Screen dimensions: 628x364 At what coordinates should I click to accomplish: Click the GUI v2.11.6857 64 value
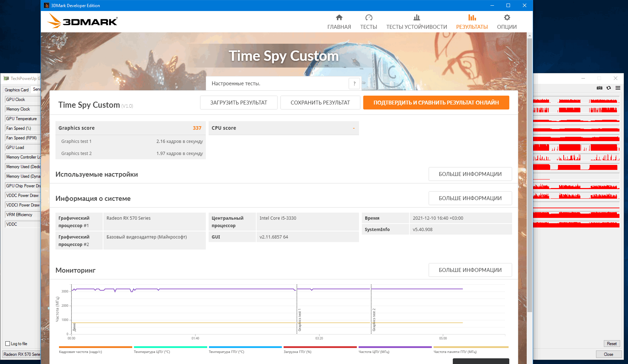tap(274, 237)
